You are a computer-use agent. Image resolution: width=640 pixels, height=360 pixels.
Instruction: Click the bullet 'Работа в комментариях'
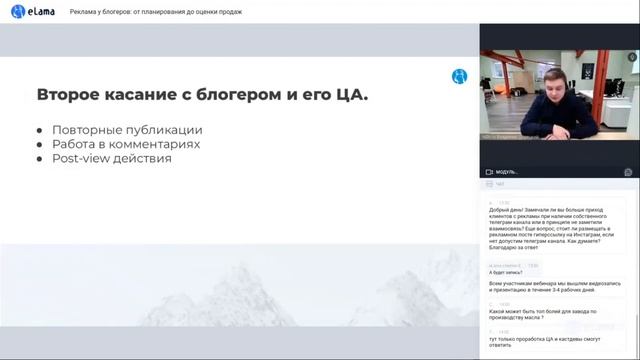tap(126, 144)
